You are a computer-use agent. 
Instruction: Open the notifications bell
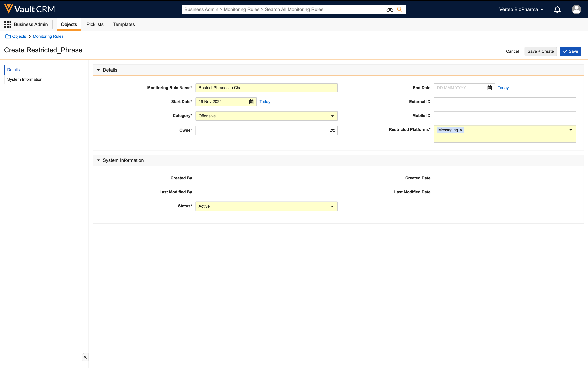click(x=557, y=10)
